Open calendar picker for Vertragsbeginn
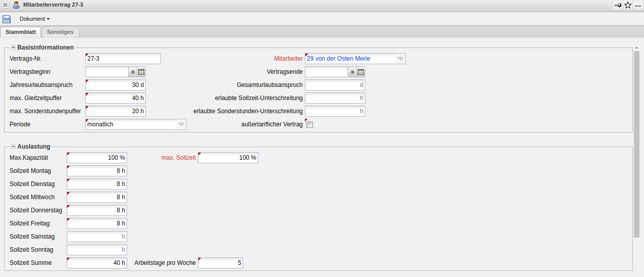 (141, 72)
